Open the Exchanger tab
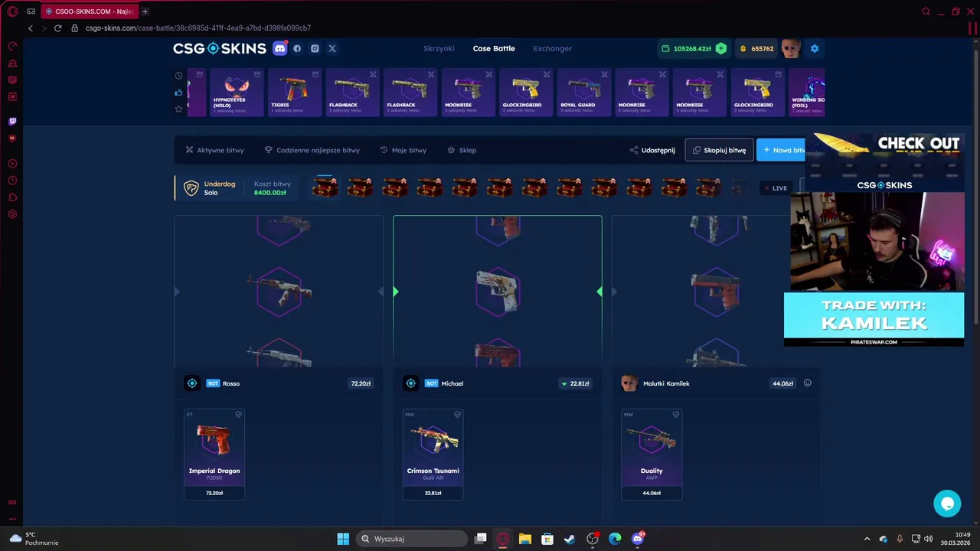This screenshot has height=551, width=980. (552, 48)
